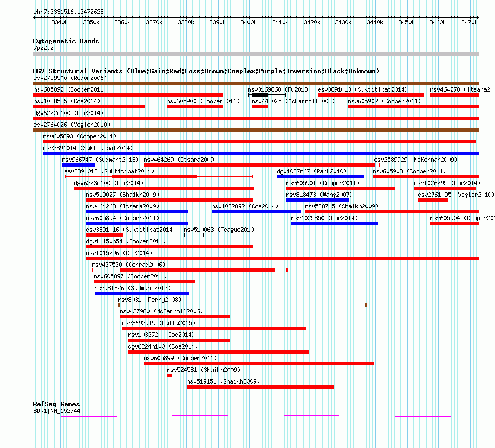The height and width of the screenshot is (448, 495).
Task: Select nsv1025850 (Coe2014) gain label
Action: (x=324, y=218)
